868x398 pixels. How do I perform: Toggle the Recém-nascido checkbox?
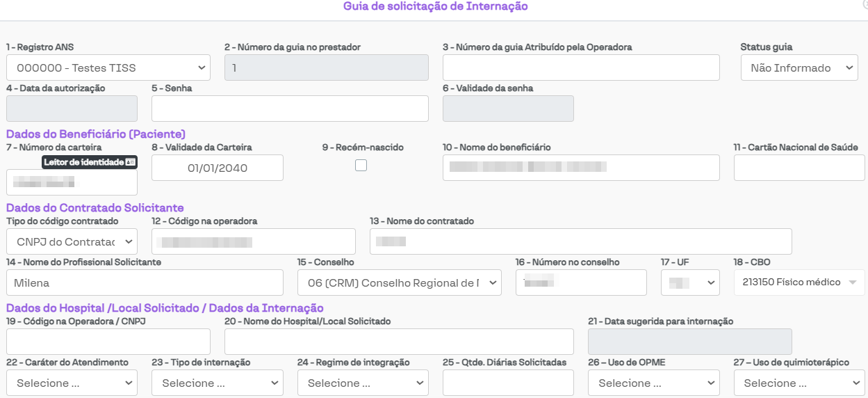(x=361, y=166)
